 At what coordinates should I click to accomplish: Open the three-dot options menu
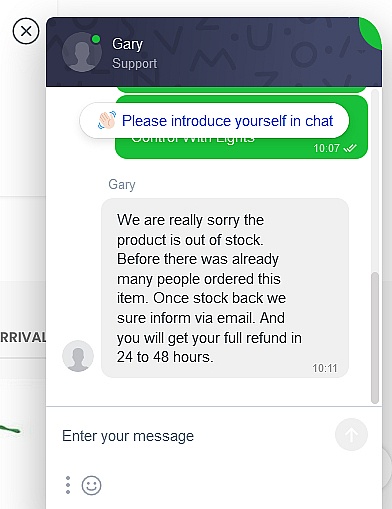pos(68,485)
